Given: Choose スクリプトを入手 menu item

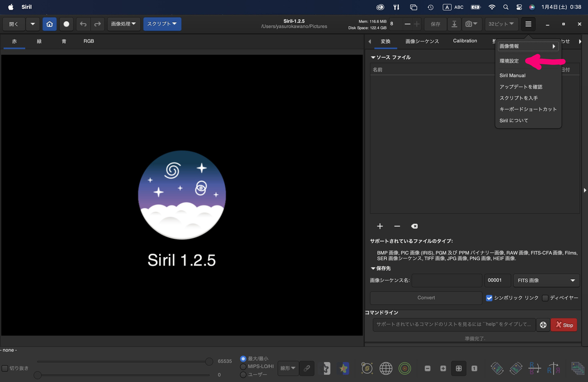Looking at the screenshot, I should [x=518, y=98].
